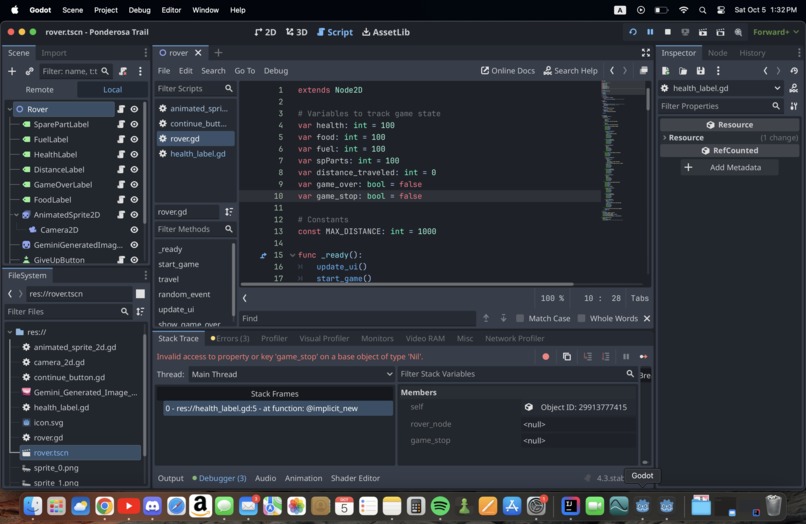Switch to the Profiler tab
The image size is (806, 524).
(274, 338)
